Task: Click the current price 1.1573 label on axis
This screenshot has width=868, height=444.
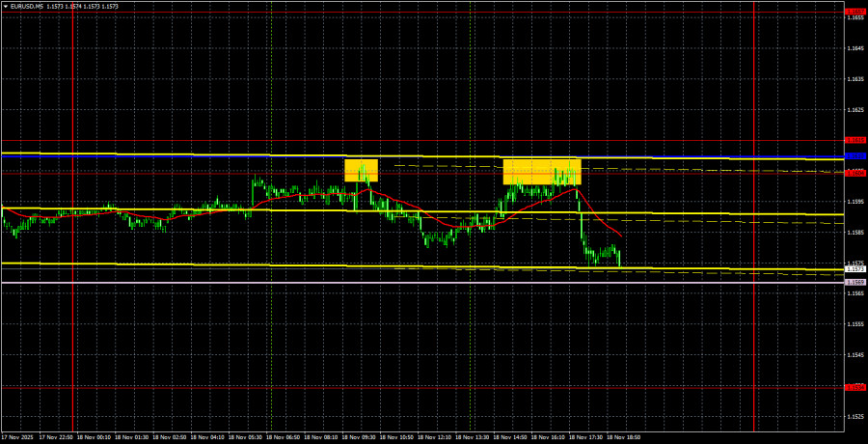Action: pyautogui.click(x=854, y=269)
